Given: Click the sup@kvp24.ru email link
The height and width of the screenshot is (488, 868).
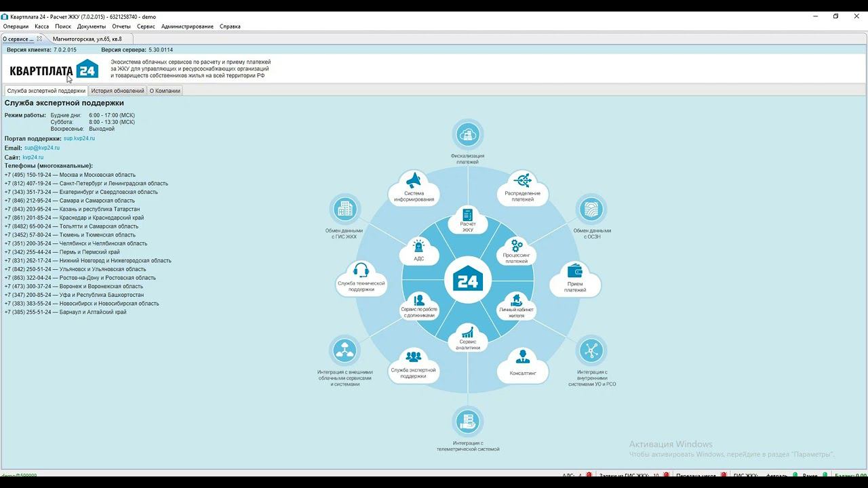Looking at the screenshot, I should click(42, 148).
